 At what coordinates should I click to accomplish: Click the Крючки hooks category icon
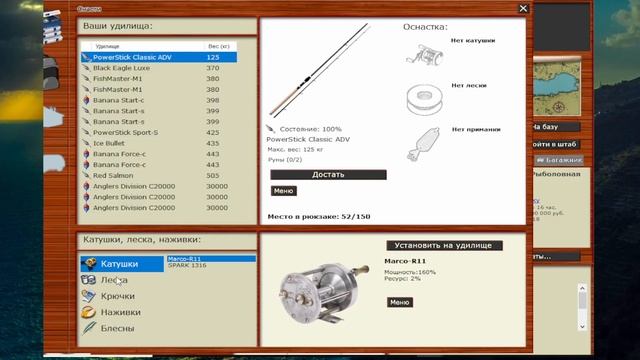pos(88,296)
